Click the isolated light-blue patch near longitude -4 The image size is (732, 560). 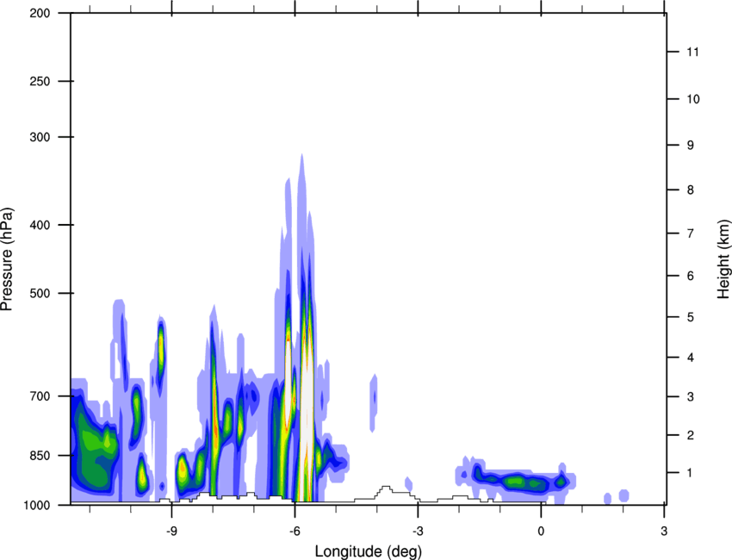[x=374, y=402]
